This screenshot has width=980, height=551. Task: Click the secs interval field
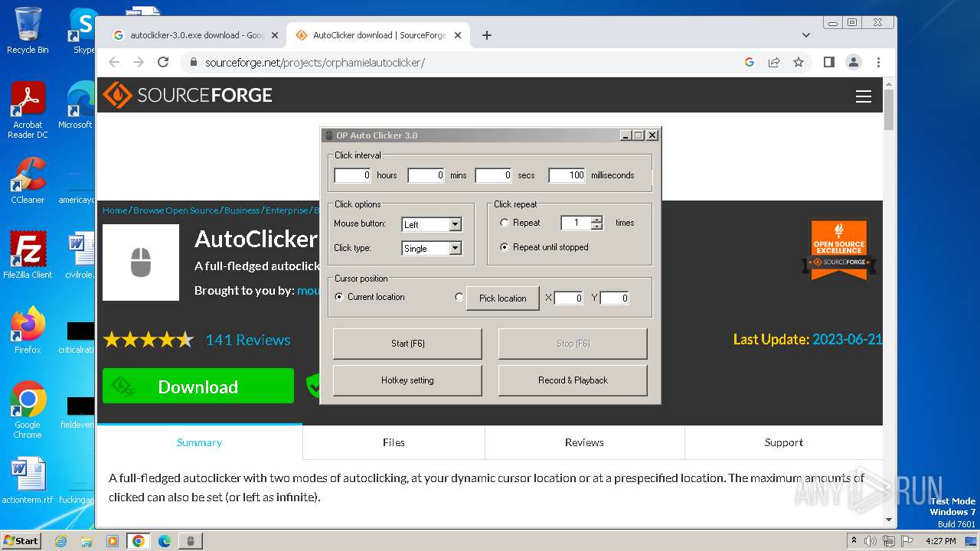[494, 175]
